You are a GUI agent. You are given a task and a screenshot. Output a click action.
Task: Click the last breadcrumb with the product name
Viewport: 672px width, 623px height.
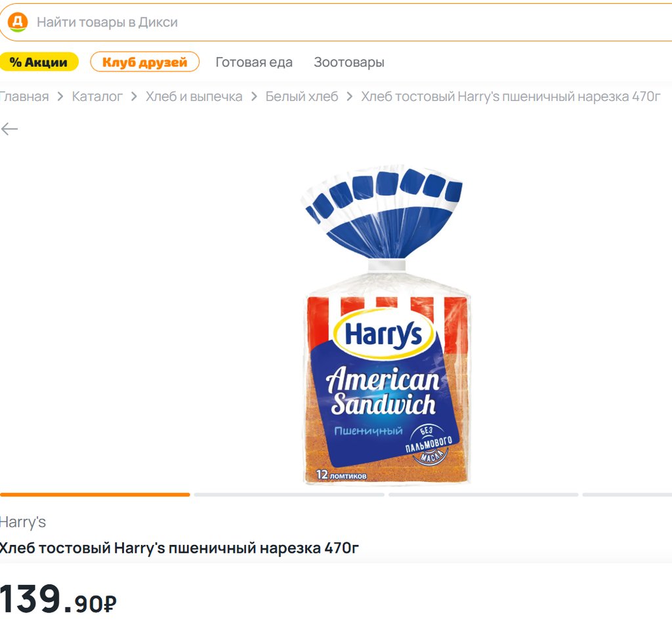(x=510, y=97)
